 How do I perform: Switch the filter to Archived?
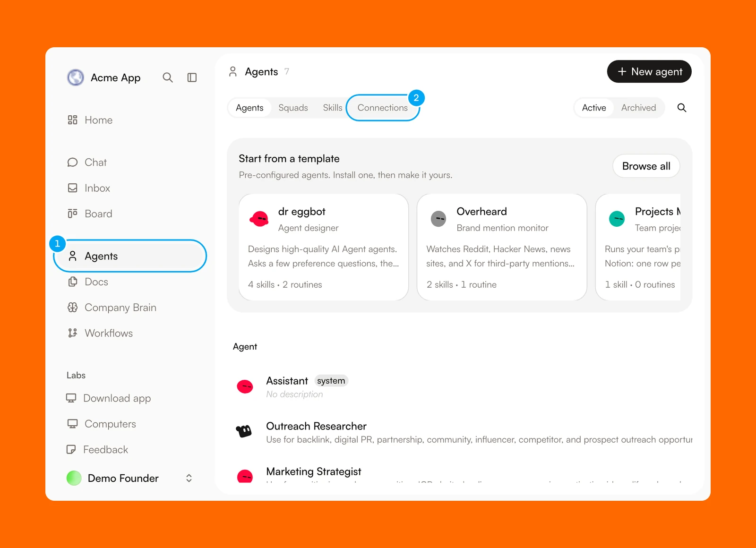point(638,108)
